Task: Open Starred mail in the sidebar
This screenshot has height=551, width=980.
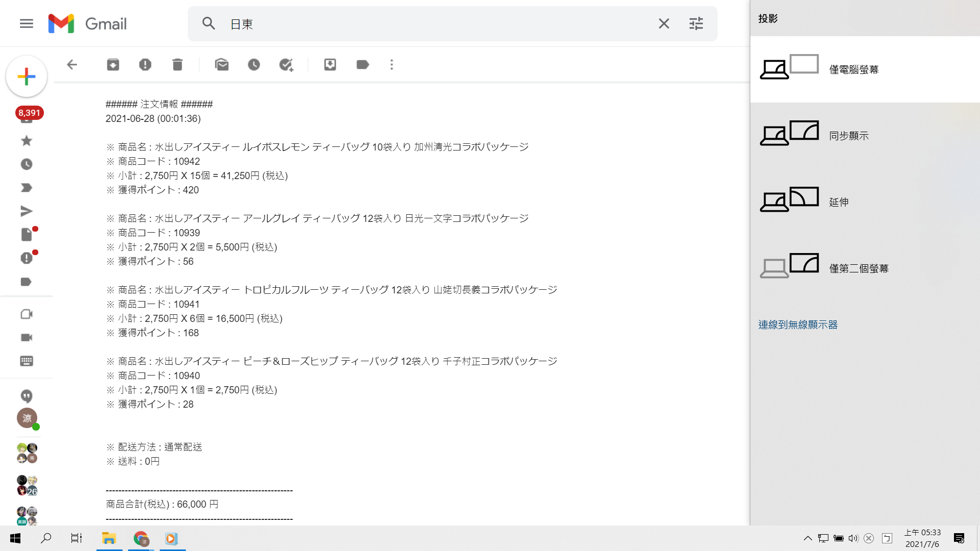Action: [x=27, y=141]
